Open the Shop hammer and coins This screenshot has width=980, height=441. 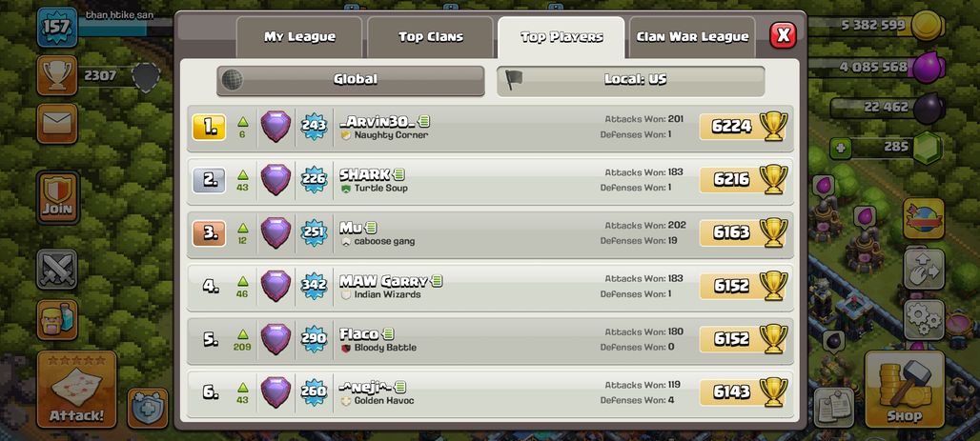click(904, 390)
